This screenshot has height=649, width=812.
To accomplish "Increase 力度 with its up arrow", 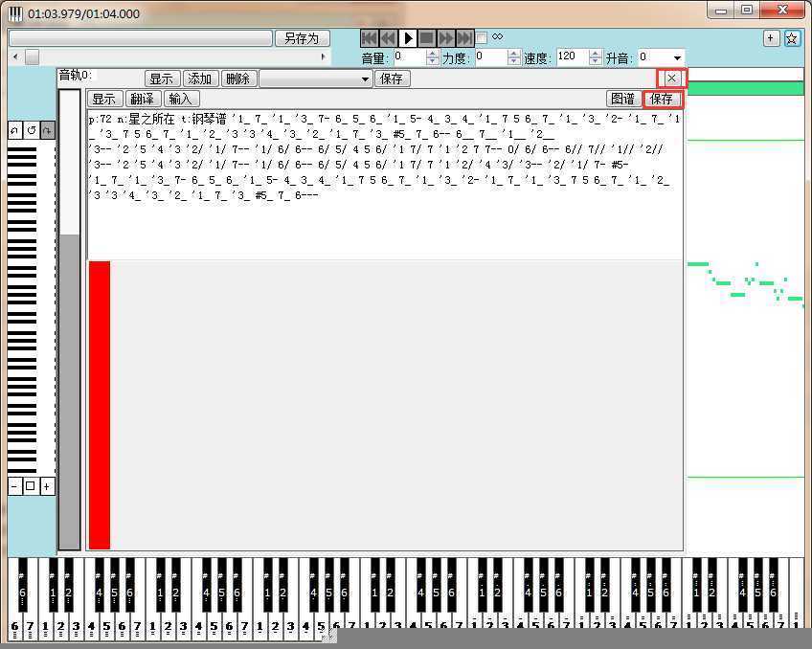I will tap(513, 54).
